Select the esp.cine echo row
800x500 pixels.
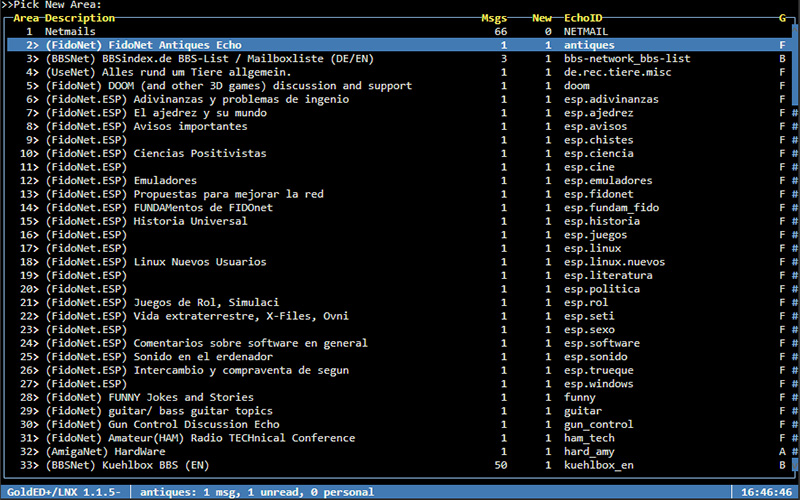pos(399,167)
